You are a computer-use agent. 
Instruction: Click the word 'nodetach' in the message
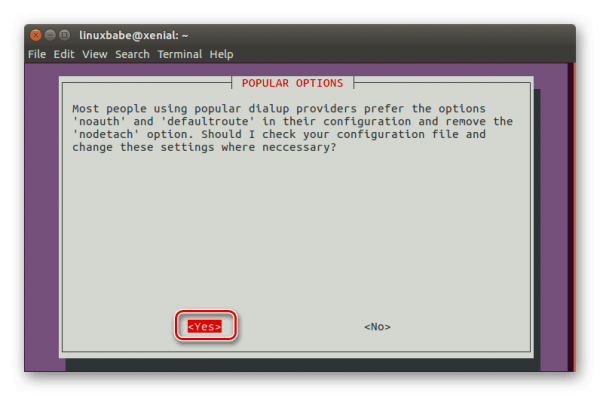(106, 134)
